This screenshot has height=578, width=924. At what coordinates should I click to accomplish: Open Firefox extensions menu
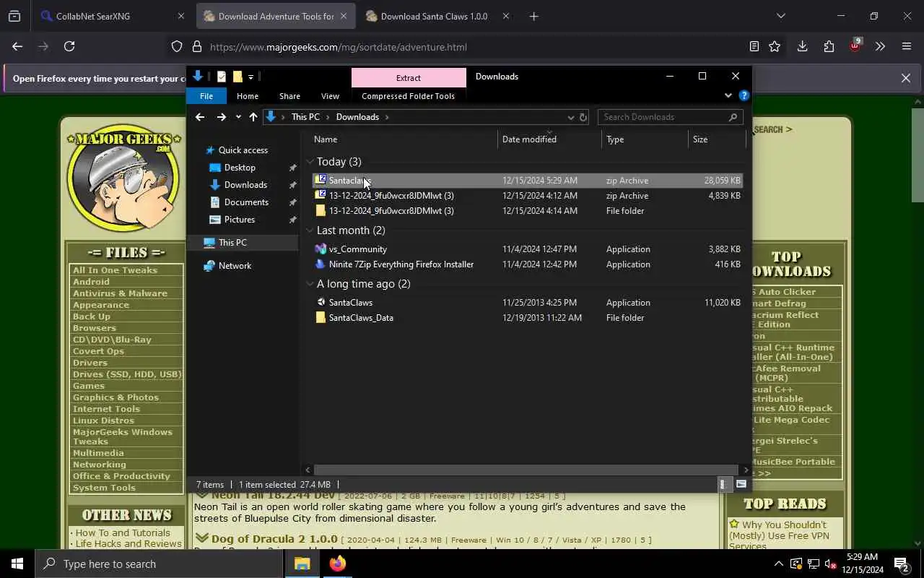pos(829,47)
